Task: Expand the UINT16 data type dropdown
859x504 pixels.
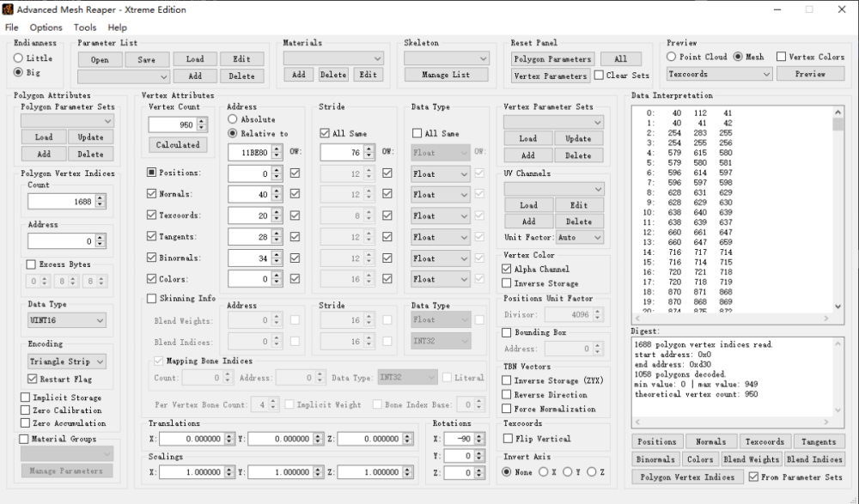Action: (x=67, y=320)
